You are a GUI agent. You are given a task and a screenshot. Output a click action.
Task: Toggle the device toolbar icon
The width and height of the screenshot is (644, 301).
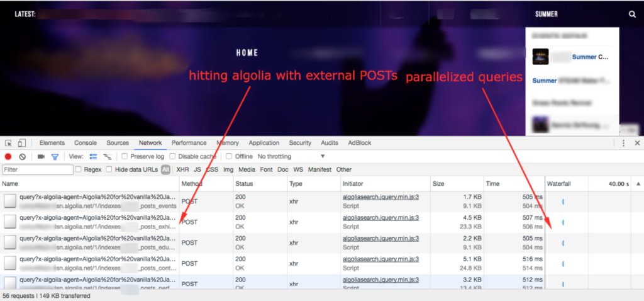pos(21,144)
